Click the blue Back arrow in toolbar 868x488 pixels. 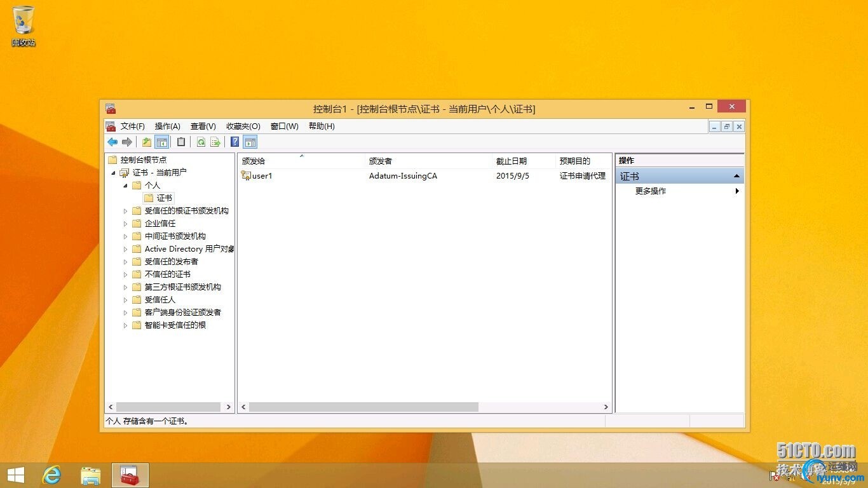(112, 142)
